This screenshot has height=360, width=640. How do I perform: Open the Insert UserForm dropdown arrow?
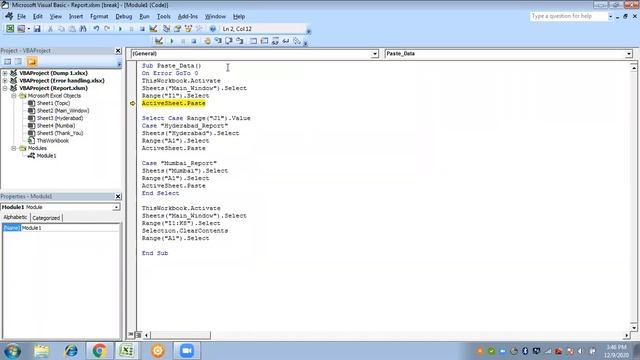click(x=28, y=29)
